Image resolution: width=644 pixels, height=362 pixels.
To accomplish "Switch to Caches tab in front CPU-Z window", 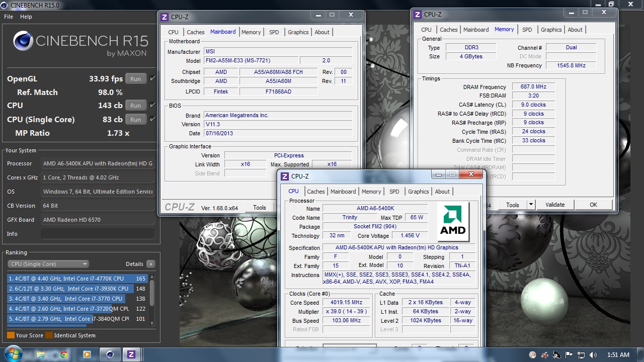I will pos(316,192).
